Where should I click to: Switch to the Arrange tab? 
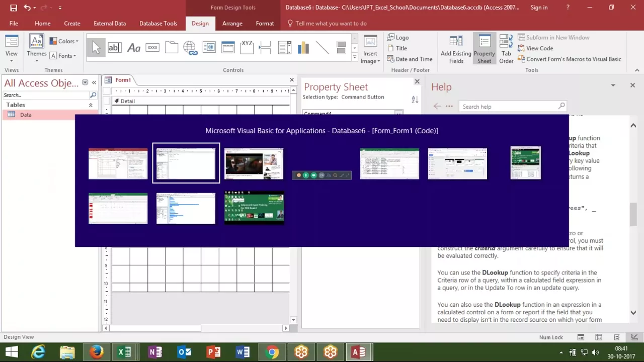[232, 23]
